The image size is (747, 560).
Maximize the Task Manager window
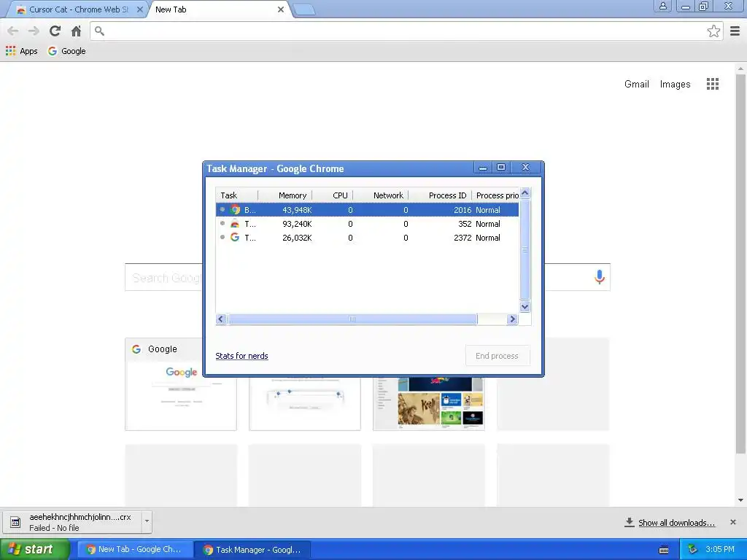(500, 167)
